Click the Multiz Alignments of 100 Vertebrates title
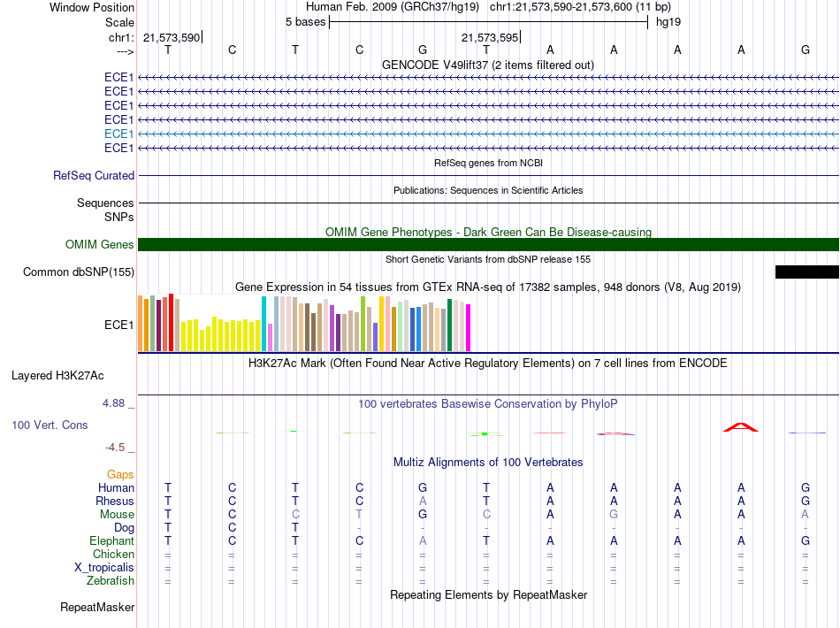 coord(488,462)
